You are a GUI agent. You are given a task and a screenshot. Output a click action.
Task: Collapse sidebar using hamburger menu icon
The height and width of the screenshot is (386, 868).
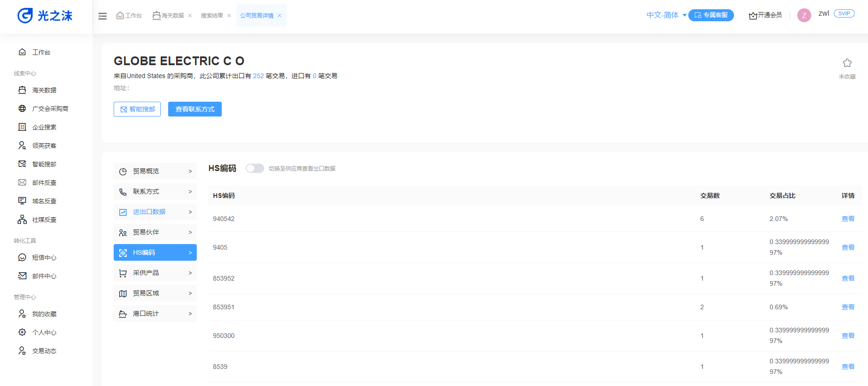103,16
